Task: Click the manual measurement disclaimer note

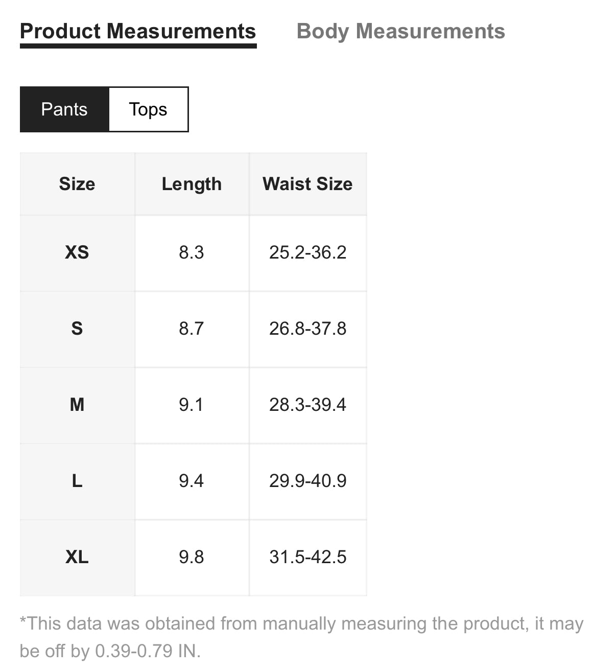Action: click(301, 637)
